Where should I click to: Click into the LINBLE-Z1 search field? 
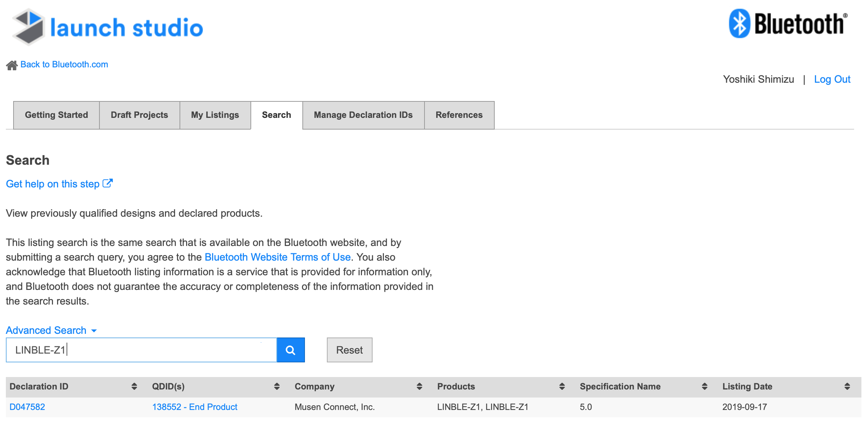pos(141,350)
